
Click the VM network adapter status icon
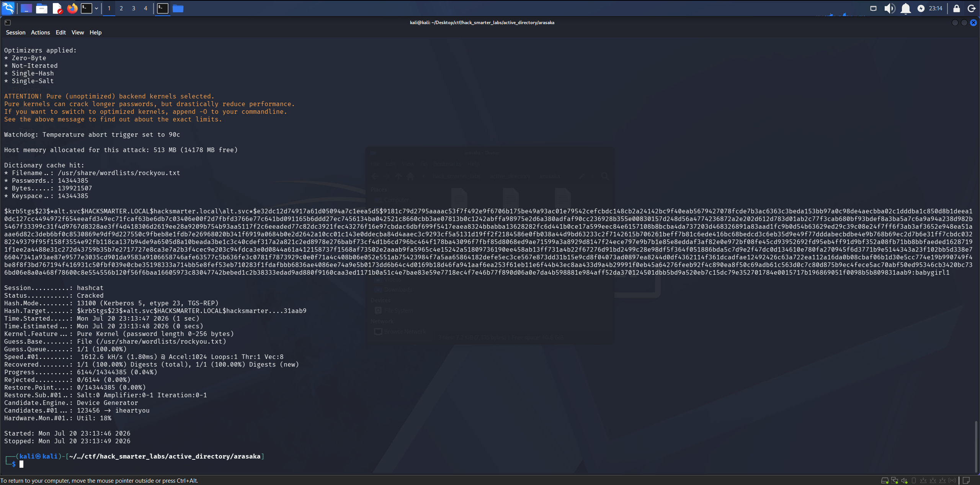[x=895, y=480]
